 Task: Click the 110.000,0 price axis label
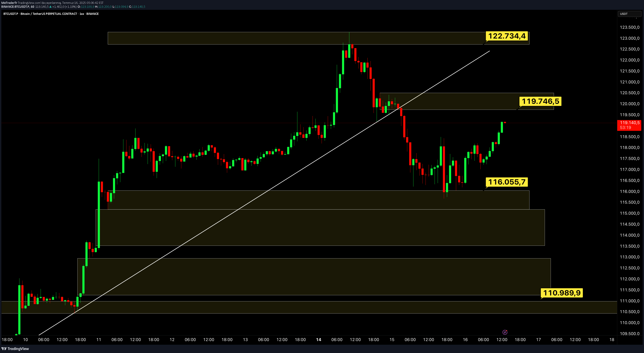click(x=630, y=323)
